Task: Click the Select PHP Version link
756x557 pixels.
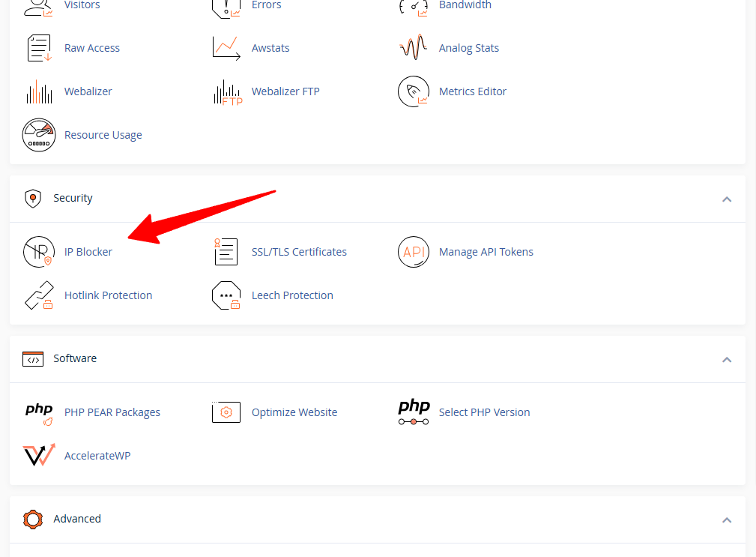Action: (x=484, y=412)
